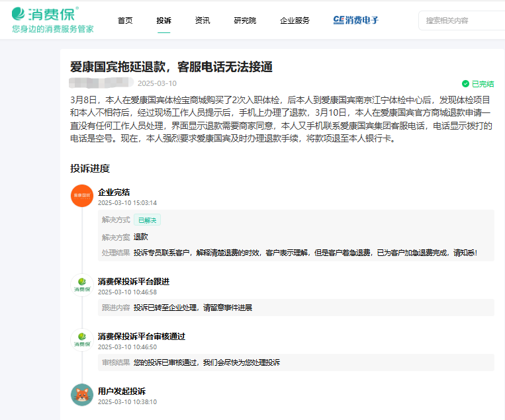Click timestamp 2025-03-10 10:38:10
This screenshot has height=420, width=505.
pos(127,402)
